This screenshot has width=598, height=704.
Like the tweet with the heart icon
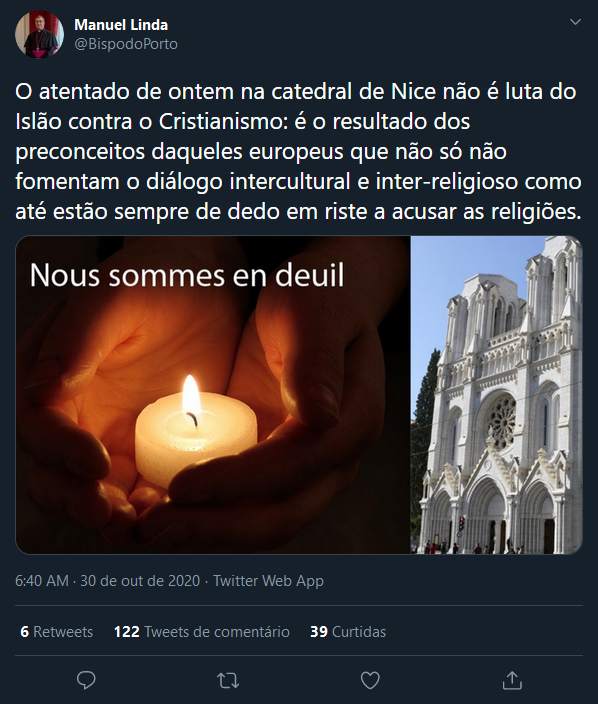click(x=370, y=680)
